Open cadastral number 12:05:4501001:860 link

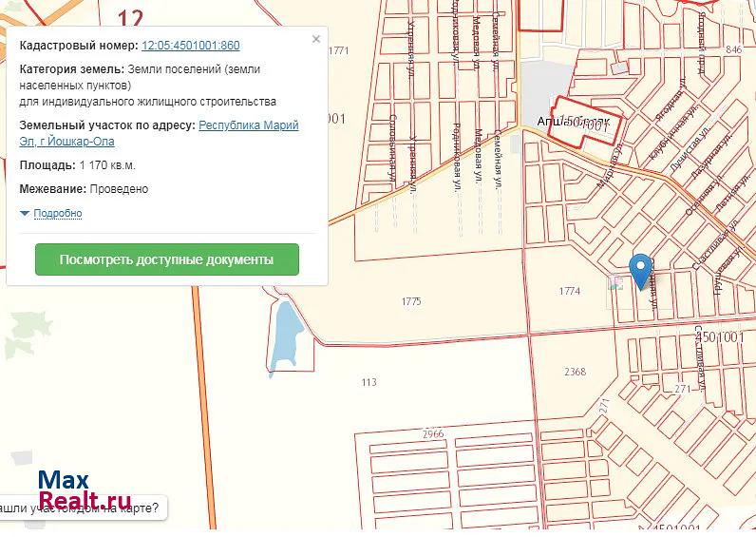click(x=190, y=46)
